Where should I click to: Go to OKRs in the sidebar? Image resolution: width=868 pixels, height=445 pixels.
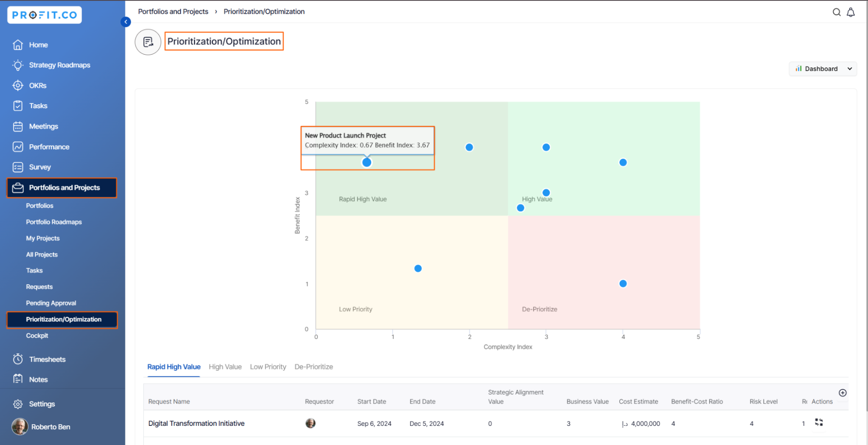pyautogui.click(x=37, y=86)
